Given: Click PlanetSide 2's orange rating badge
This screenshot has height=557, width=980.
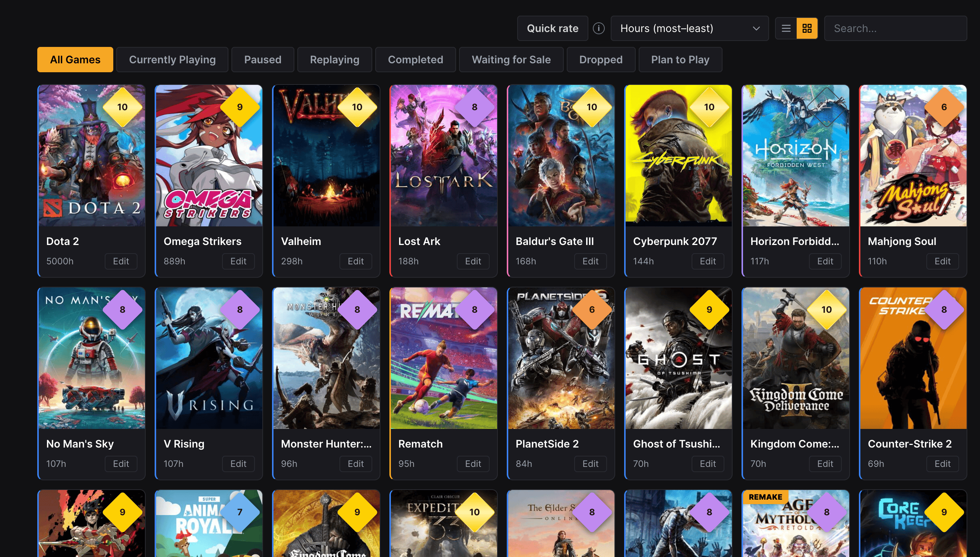Looking at the screenshot, I should (x=592, y=309).
